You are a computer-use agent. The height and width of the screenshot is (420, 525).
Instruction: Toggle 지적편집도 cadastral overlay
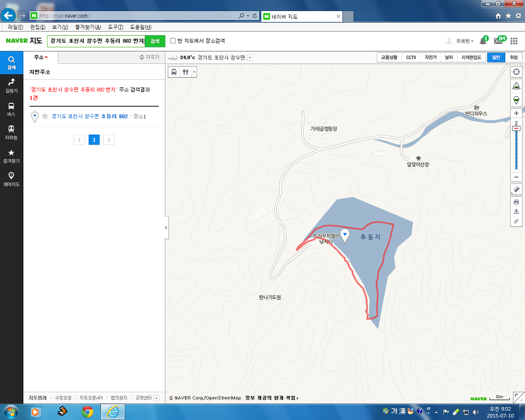tap(471, 58)
